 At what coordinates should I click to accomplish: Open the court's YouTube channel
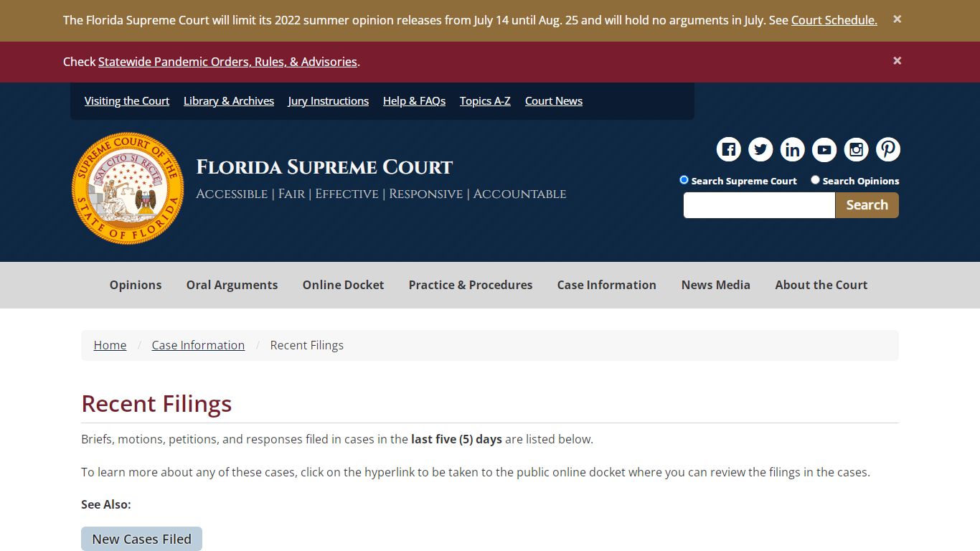(x=824, y=150)
